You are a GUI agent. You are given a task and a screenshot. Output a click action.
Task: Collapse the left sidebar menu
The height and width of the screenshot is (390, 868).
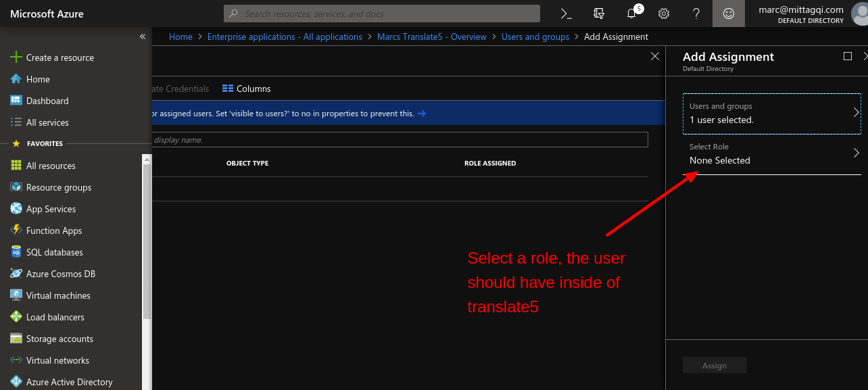tap(143, 36)
